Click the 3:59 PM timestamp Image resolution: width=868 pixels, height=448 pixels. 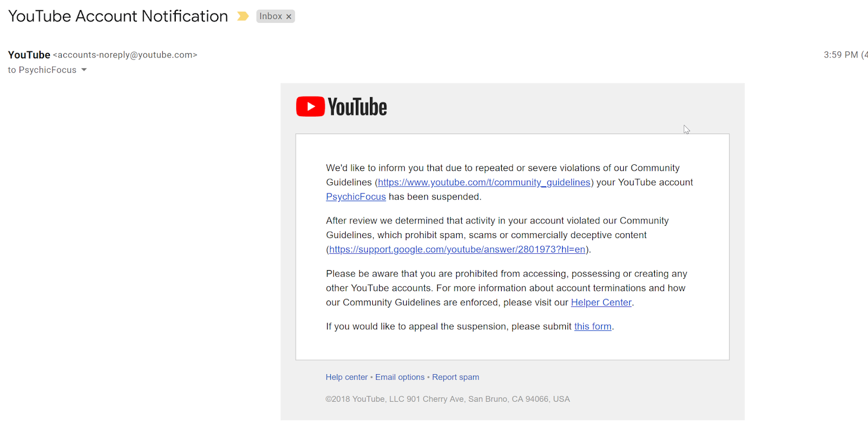tap(841, 55)
